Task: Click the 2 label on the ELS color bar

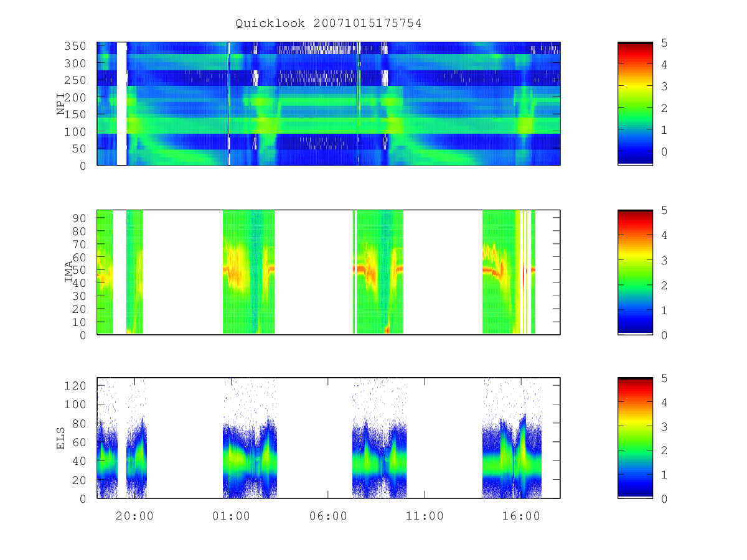Action: (x=665, y=450)
